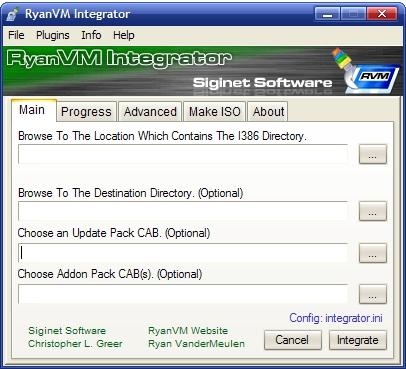Viewport: 406px width, 369px height.
Task: Start integration with Integrate button
Action: coord(358,340)
